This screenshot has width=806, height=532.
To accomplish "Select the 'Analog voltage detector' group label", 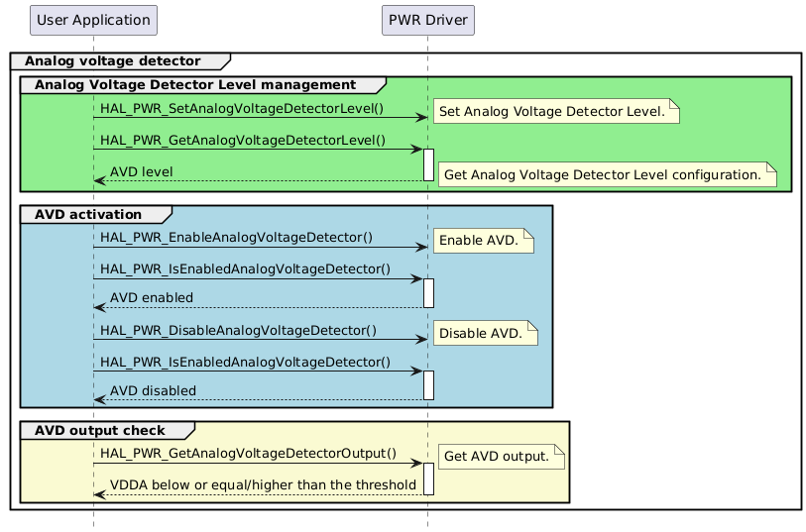I will click(x=113, y=61).
